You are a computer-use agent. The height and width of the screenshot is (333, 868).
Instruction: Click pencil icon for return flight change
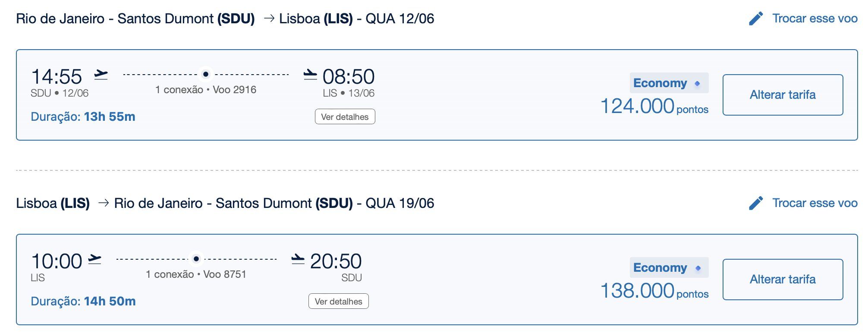coord(756,203)
